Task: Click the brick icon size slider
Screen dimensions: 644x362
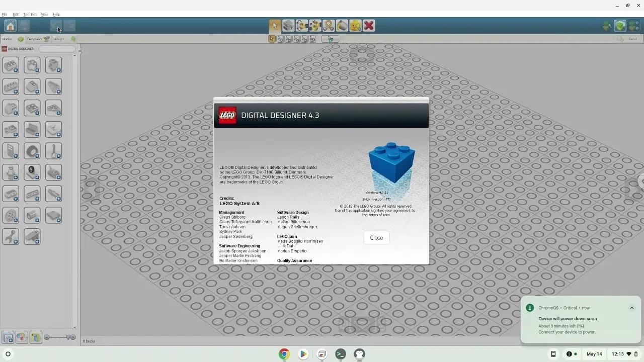Action: 60,337
